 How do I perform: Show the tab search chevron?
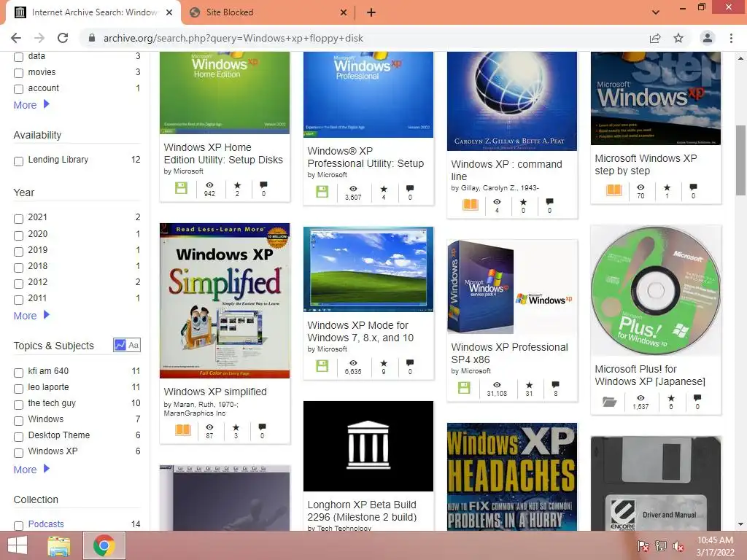(656, 12)
